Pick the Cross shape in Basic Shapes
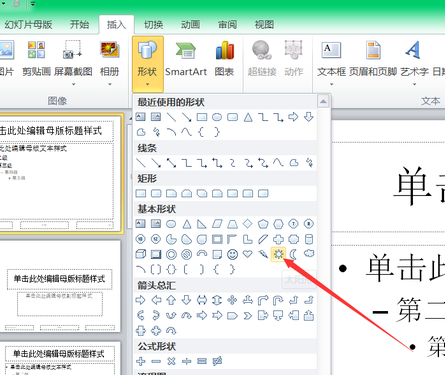Screen dimensions: 445x375 (x=278, y=239)
